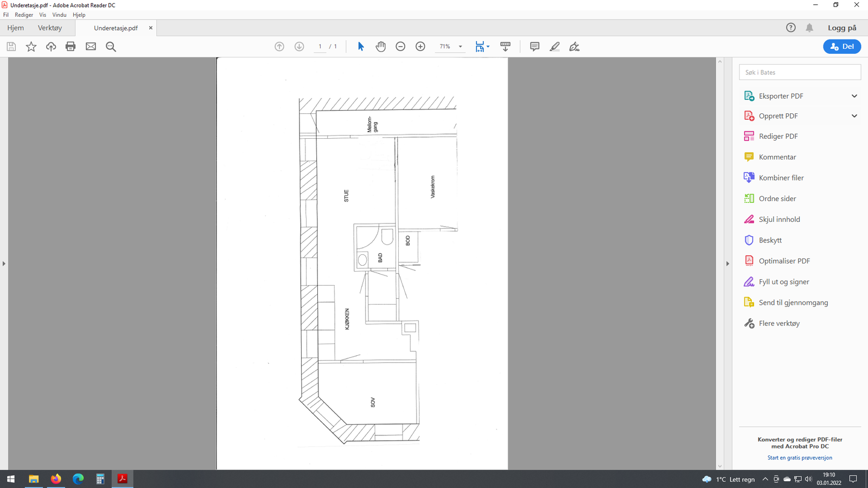Open the Kombiner filer tool

click(x=781, y=177)
